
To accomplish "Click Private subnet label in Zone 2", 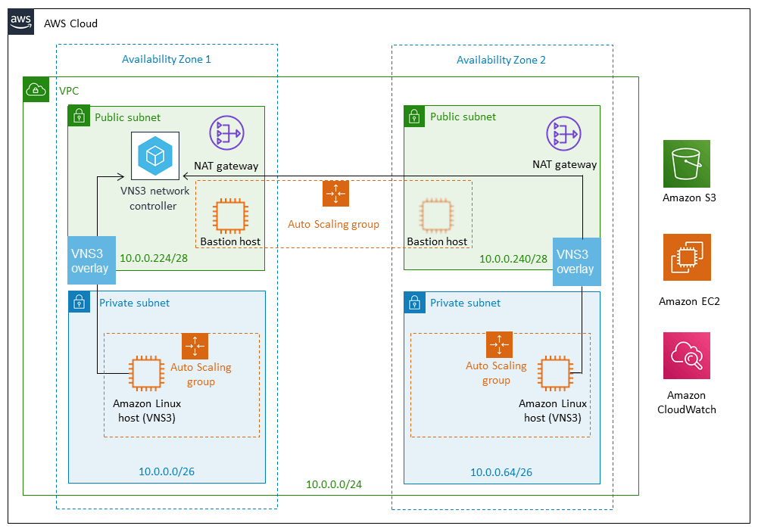I will (x=466, y=303).
